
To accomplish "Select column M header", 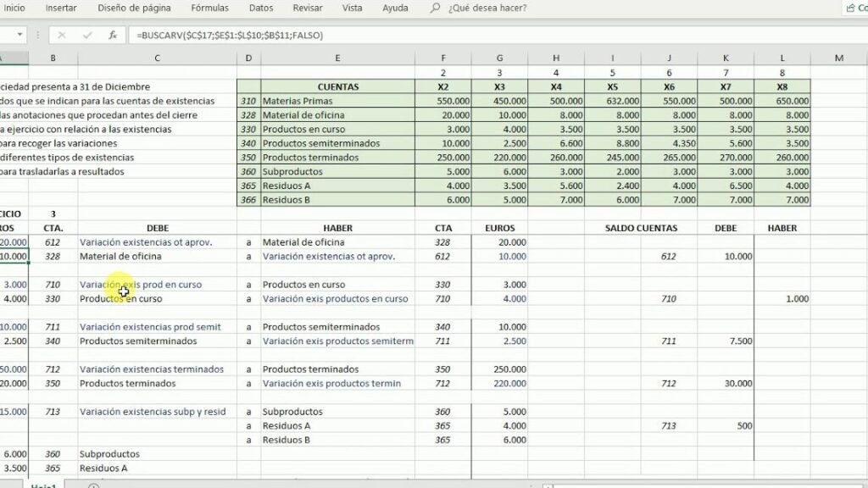I will [839, 58].
